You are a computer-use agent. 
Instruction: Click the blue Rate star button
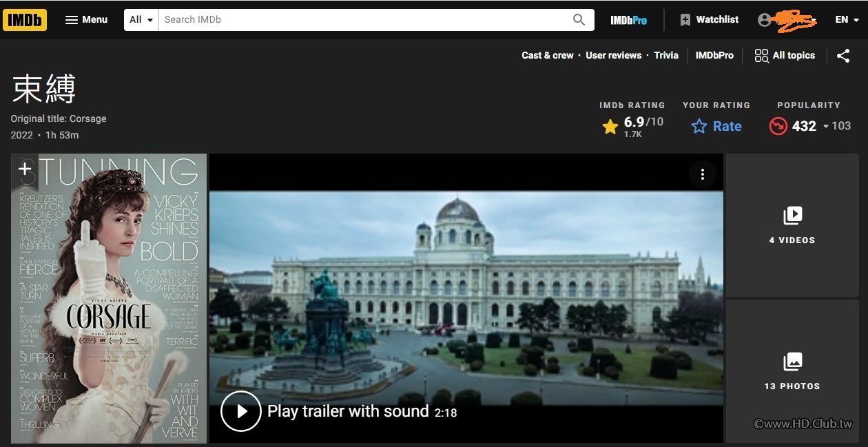click(716, 126)
